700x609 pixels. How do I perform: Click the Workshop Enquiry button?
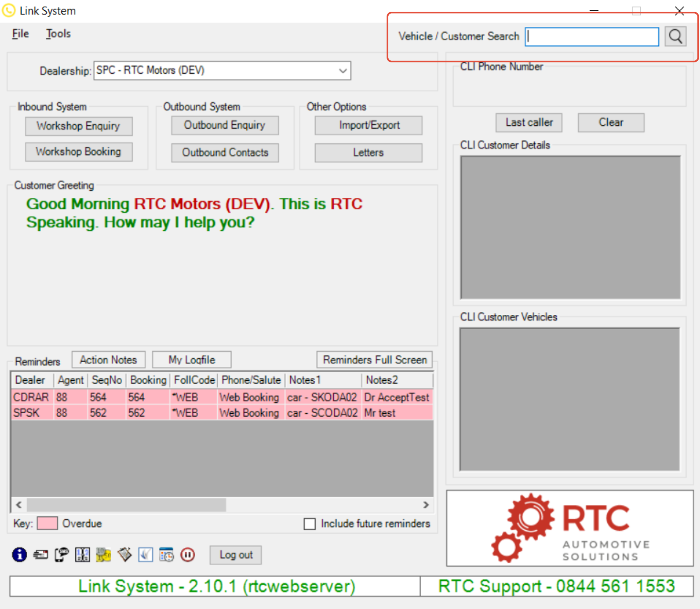pos(78,126)
